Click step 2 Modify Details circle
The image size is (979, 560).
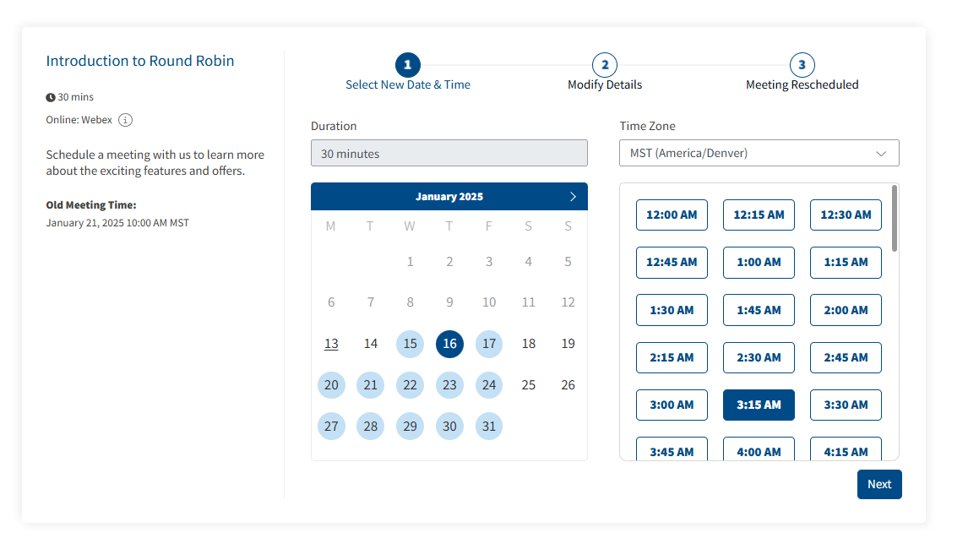click(604, 65)
